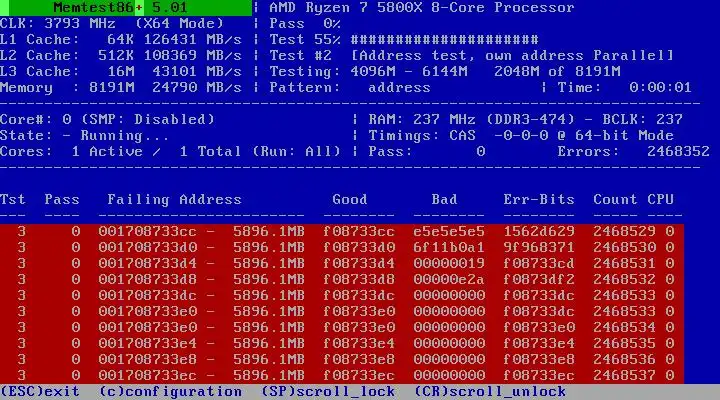Click the err-bits value 9f968371
This screenshot has width=720, height=400.
click(x=539, y=248)
